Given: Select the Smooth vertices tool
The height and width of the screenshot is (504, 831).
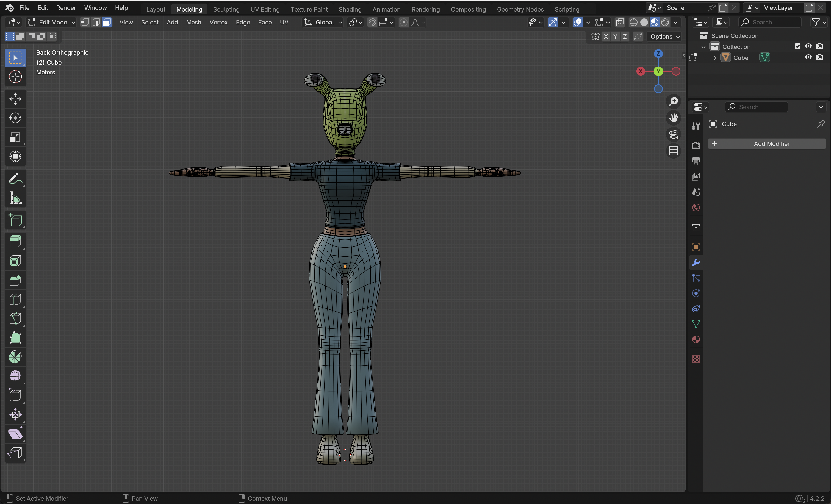Looking at the screenshot, I should coord(15,376).
